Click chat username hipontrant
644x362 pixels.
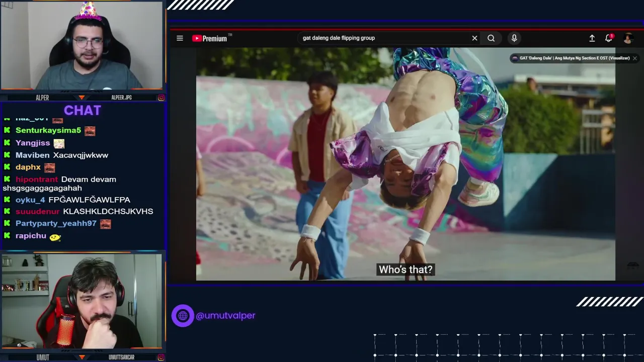(x=37, y=179)
